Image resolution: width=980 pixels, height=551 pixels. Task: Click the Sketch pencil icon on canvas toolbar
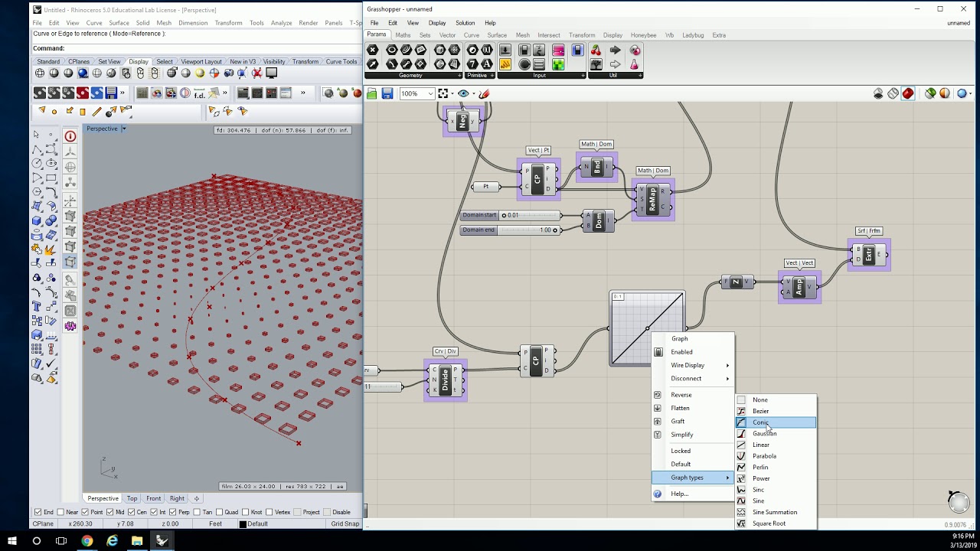click(484, 93)
